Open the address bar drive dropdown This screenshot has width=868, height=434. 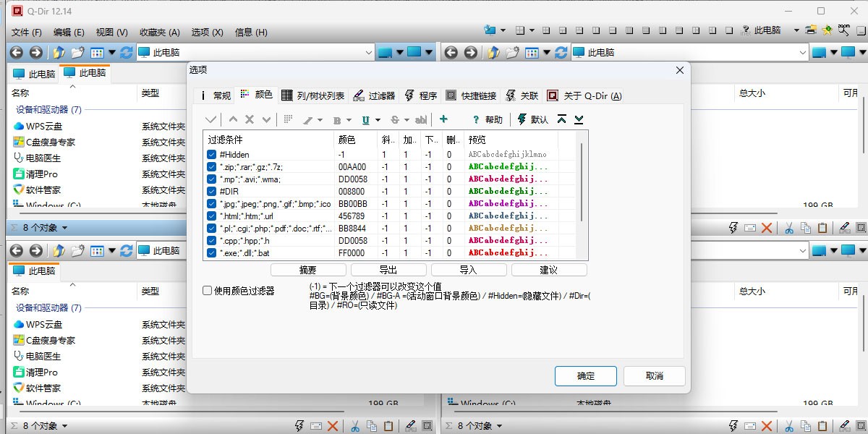[369, 52]
